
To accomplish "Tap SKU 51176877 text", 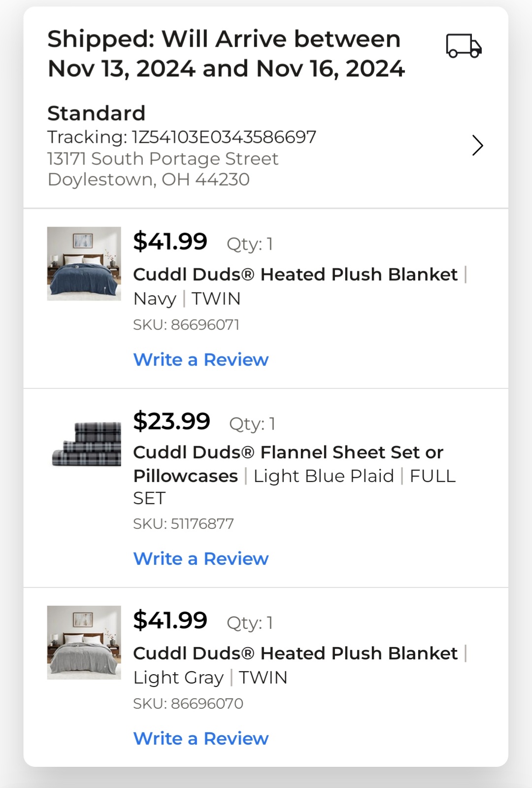I will coord(184,524).
